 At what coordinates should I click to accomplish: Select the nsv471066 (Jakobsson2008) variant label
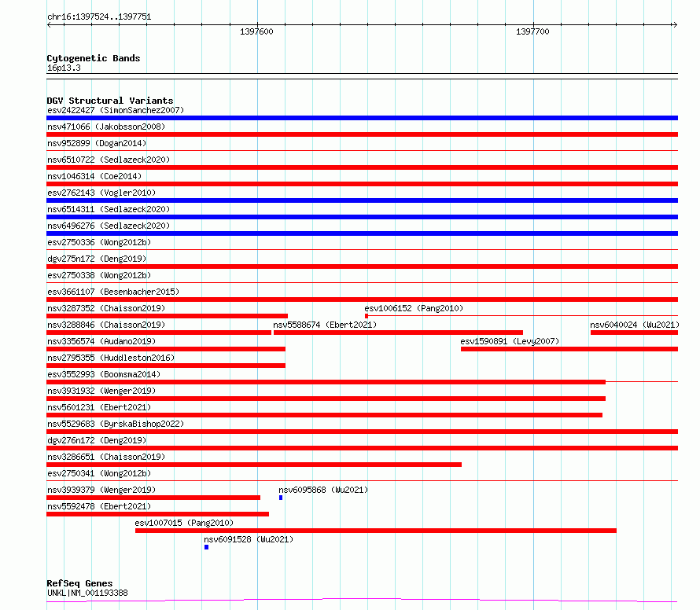(x=106, y=127)
